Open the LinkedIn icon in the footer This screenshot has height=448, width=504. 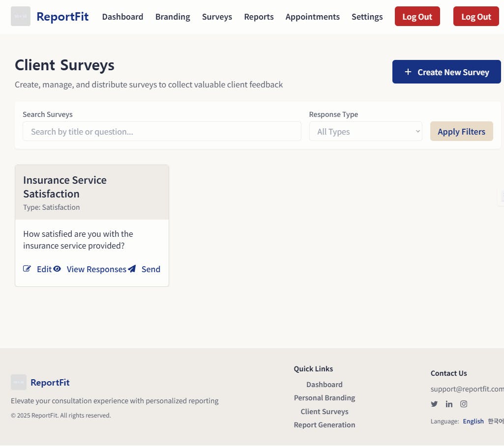pyautogui.click(x=449, y=404)
